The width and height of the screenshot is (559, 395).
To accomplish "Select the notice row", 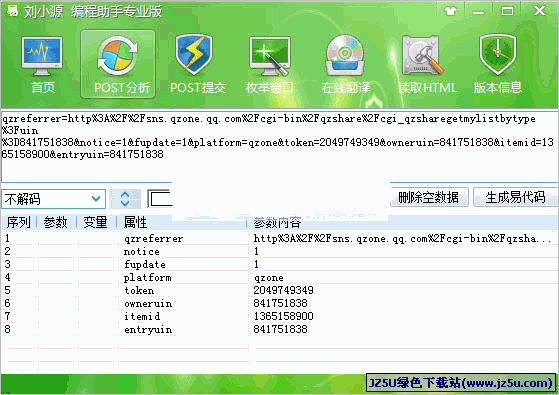I will [x=279, y=251].
